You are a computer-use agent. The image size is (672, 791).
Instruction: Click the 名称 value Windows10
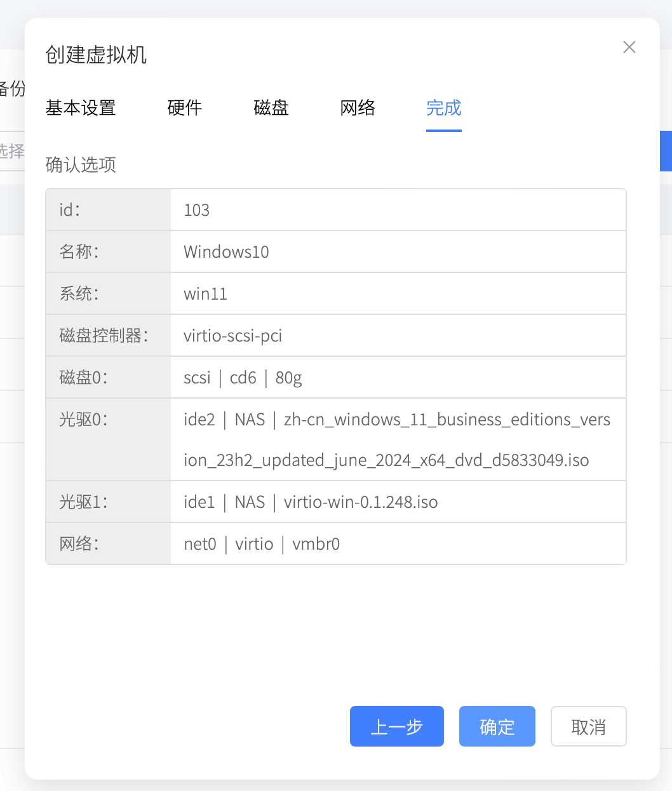(x=226, y=251)
